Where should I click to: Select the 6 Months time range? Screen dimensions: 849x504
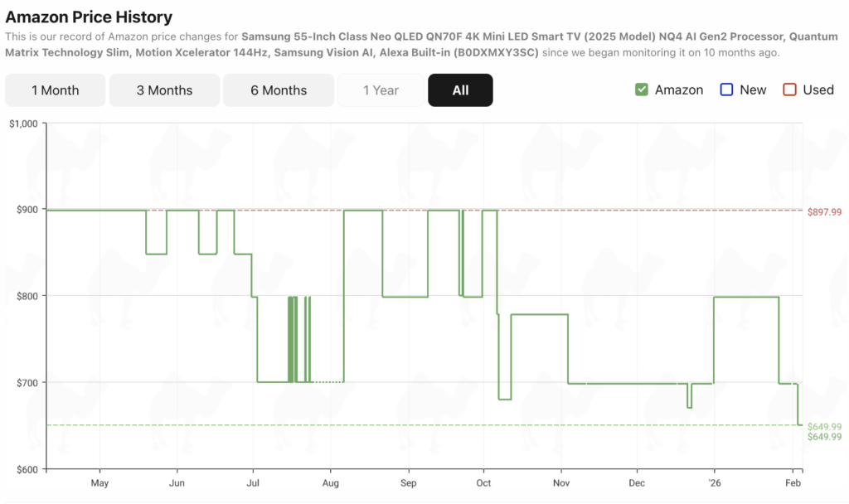point(279,90)
